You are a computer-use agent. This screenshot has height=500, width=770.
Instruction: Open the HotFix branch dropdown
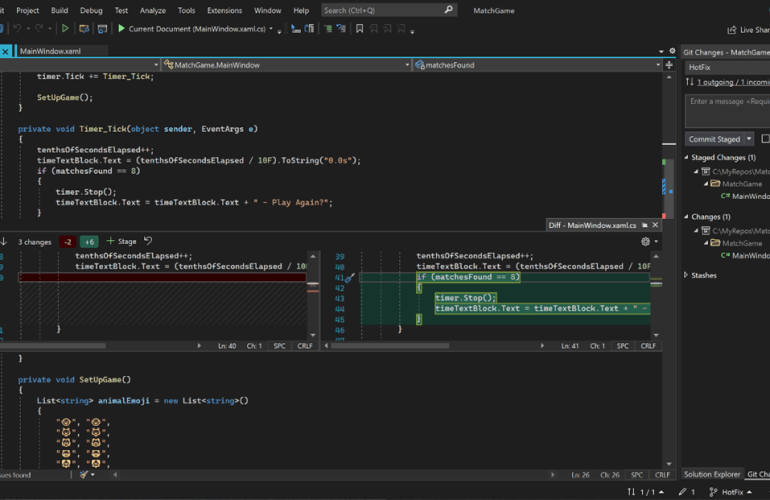[726, 65]
